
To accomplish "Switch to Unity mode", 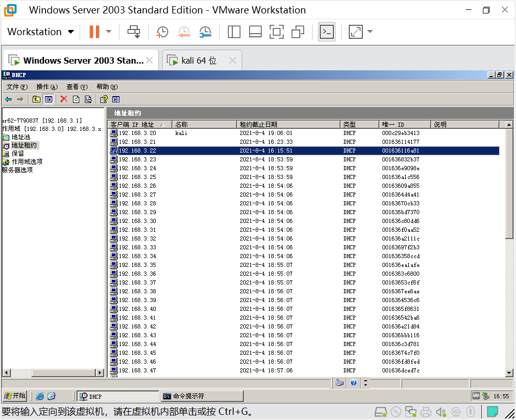I will [298, 32].
